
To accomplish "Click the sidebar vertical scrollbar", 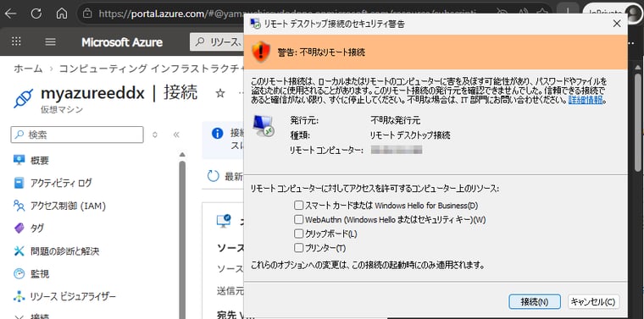I will click(x=182, y=239).
